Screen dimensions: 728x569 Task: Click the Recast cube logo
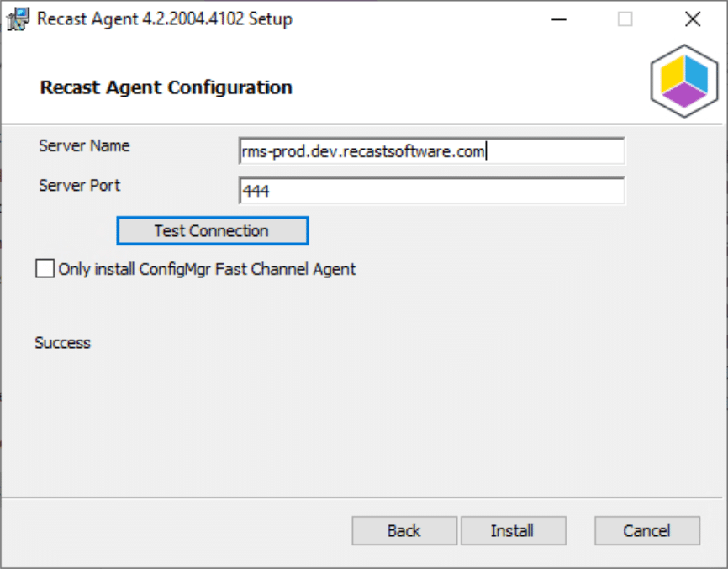(683, 87)
